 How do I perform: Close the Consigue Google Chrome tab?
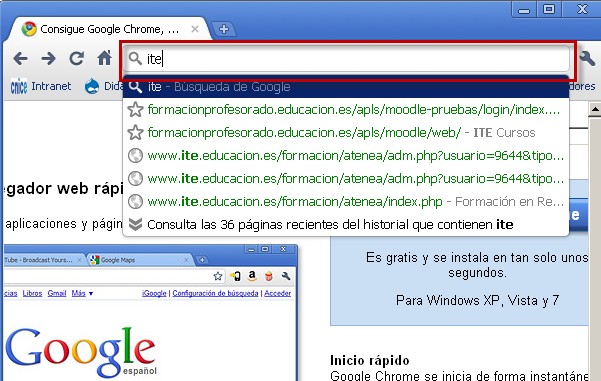coord(195,29)
